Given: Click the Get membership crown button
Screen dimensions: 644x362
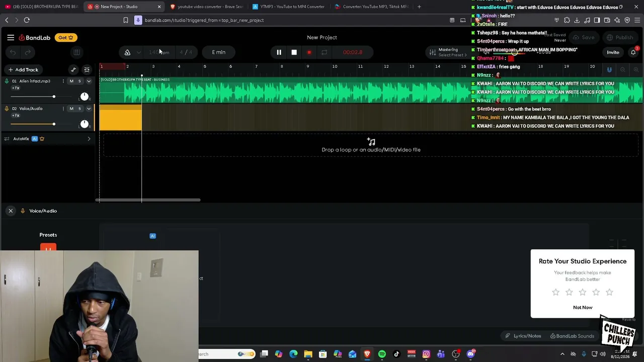Looking at the screenshot, I should pyautogui.click(x=66, y=37).
